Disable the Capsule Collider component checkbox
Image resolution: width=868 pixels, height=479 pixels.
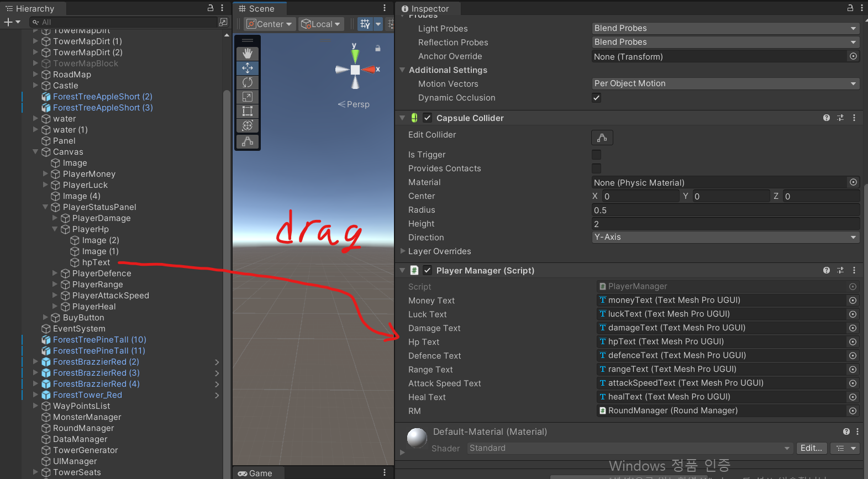point(427,118)
